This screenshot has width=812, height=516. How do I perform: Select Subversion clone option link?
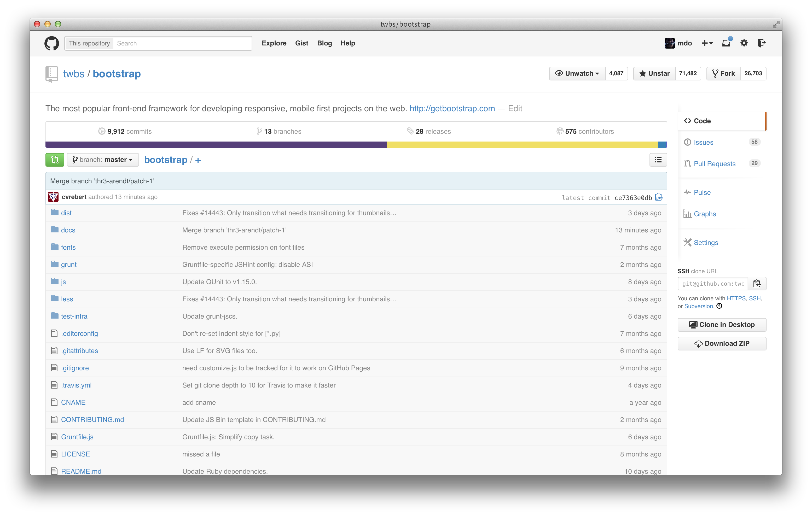[x=698, y=306]
